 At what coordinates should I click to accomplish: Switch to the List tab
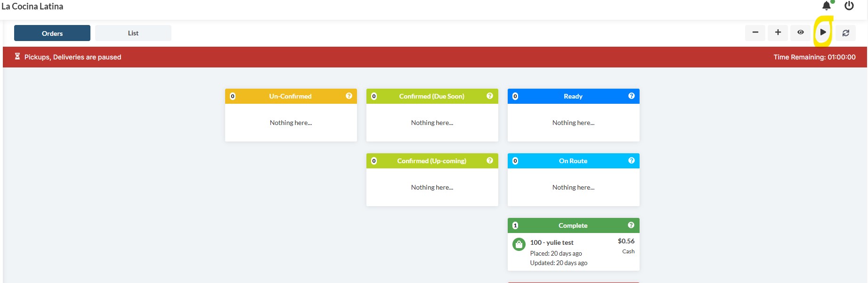[x=133, y=33]
